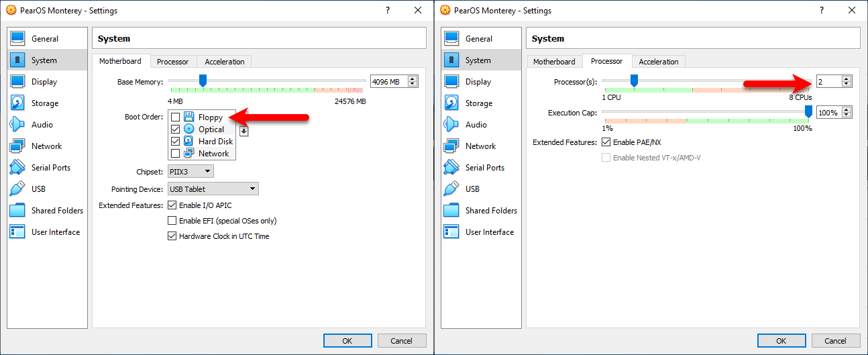Select General icon in left Settings window
The image size is (868, 355).
(x=17, y=38)
